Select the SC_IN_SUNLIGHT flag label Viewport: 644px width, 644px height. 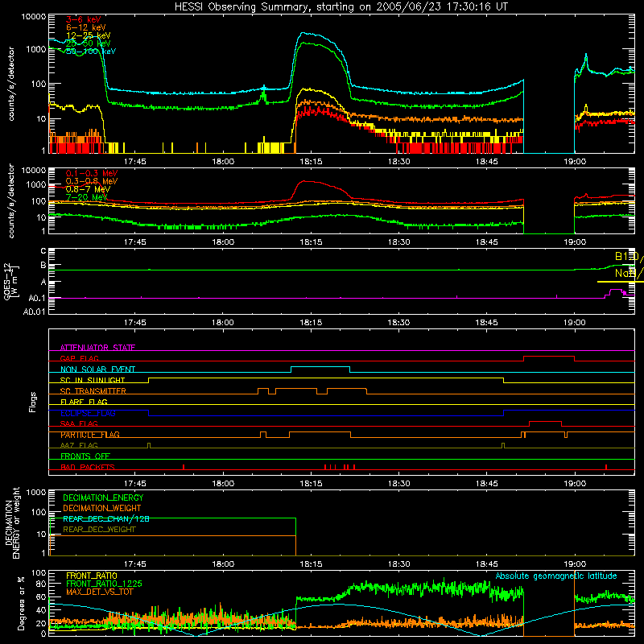93,380
